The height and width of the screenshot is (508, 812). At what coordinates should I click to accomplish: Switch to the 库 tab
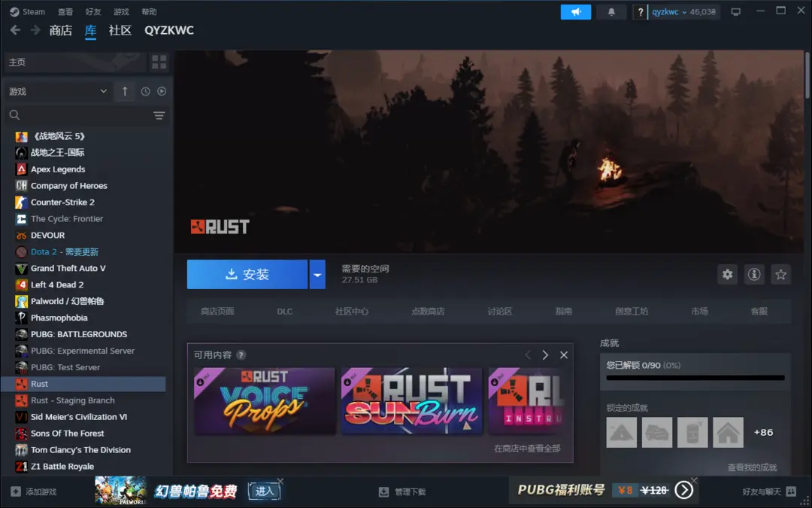[x=91, y=31]
